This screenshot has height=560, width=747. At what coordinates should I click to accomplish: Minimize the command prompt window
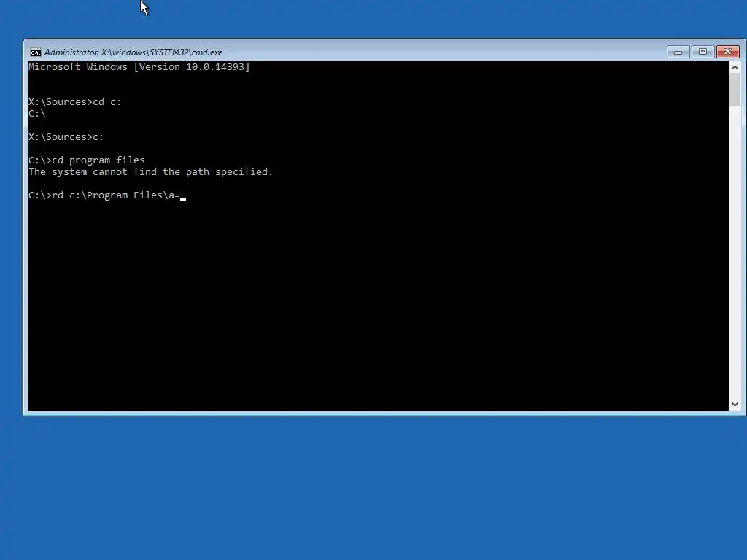click(678, 52)
